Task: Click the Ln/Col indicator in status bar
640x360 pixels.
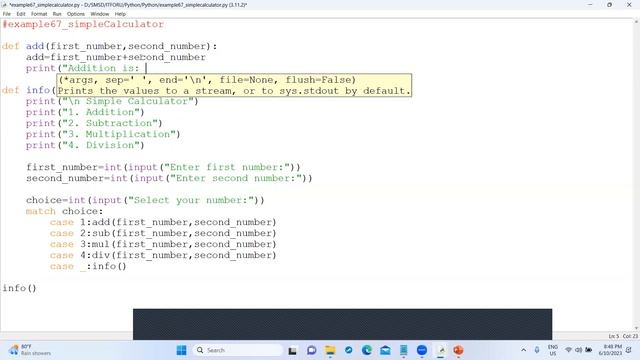Action: (623, 336)
